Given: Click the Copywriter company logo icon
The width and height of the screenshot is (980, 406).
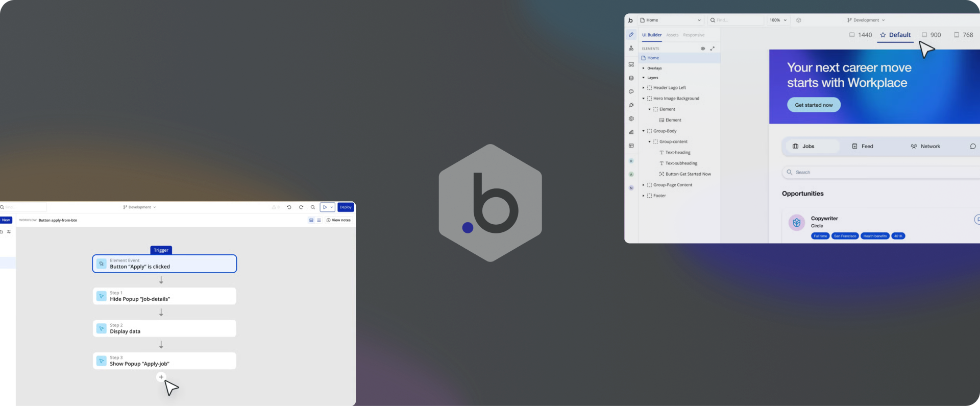Looking at the screenshot, I should tap(797, 223).
